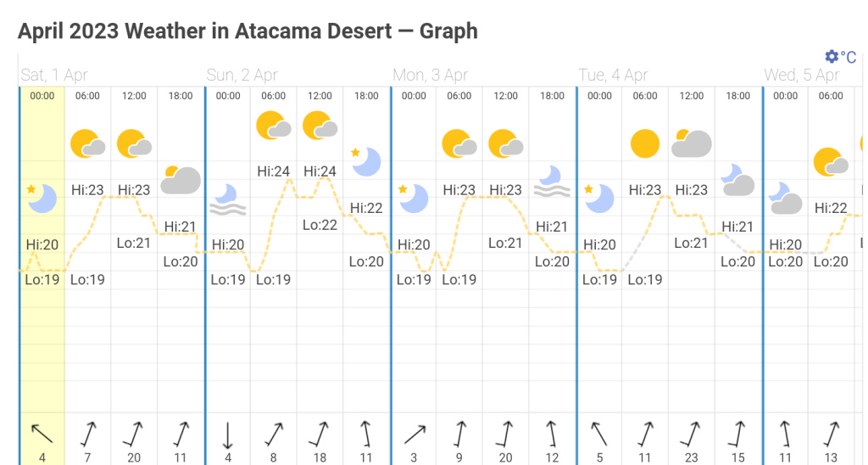Open the Wed, 5 Apr day header
The height and width of the screenshot is (465, 868).
[802, 75]
